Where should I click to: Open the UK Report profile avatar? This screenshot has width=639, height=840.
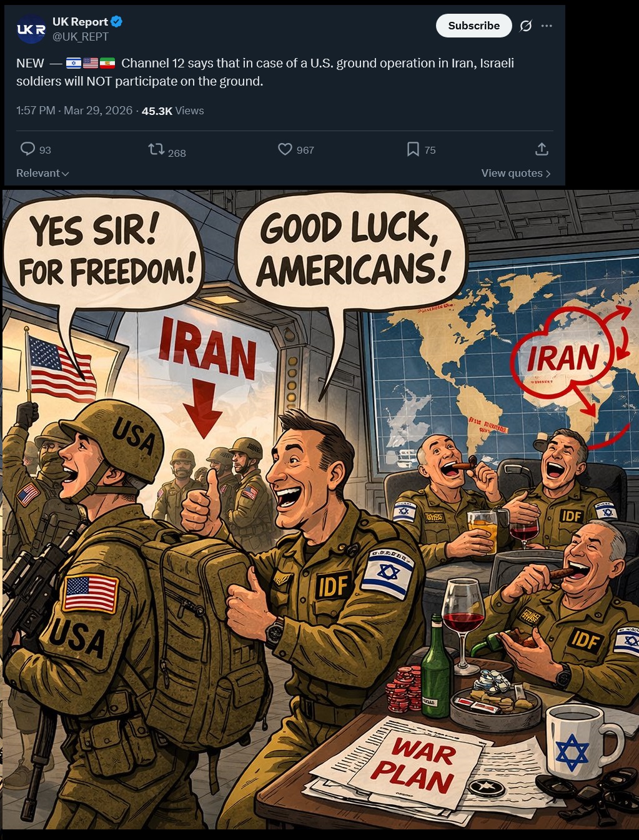pyautogui.click(x=31, y=29)
